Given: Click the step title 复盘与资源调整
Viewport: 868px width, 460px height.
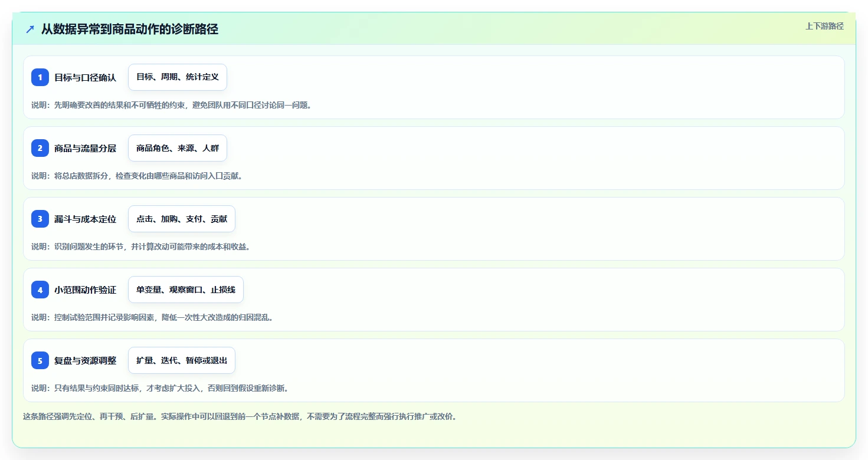Looking at the screenshot, I should click(86, 360).
